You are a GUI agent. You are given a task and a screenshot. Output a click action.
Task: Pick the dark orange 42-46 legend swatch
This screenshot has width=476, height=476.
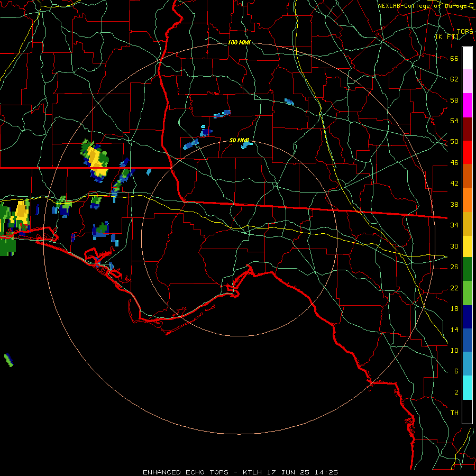(x=467, y=176)
